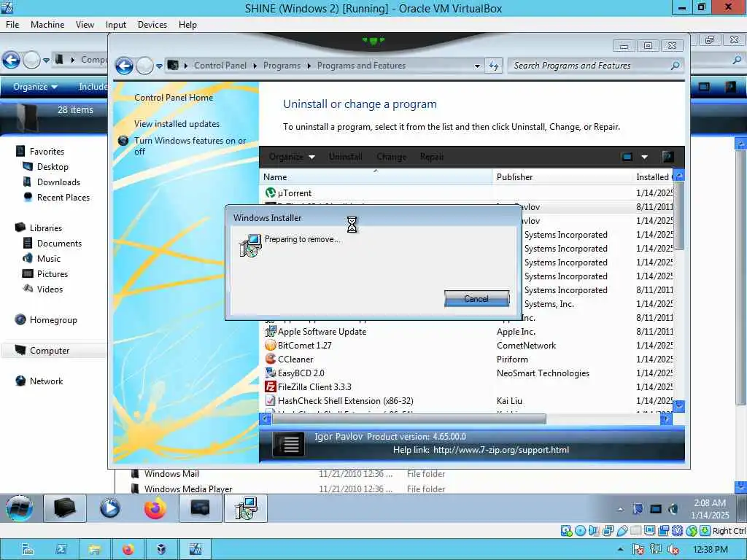Select Videos library in the Explorer sidebar
The height and width of the screenshot is (560, 747).
(50, 289)
